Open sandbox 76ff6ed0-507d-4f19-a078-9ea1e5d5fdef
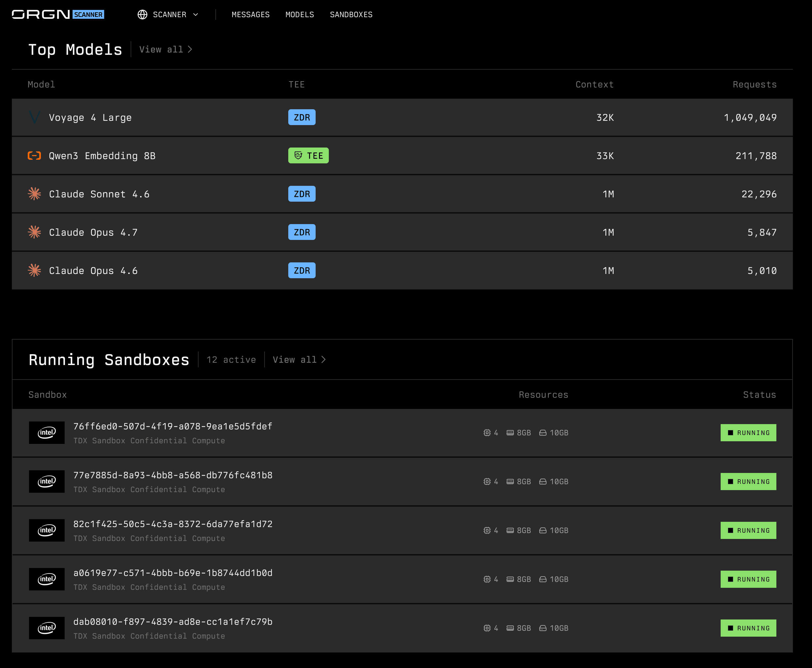This screenshot has height=668, width=812. (x=173, y=426)
